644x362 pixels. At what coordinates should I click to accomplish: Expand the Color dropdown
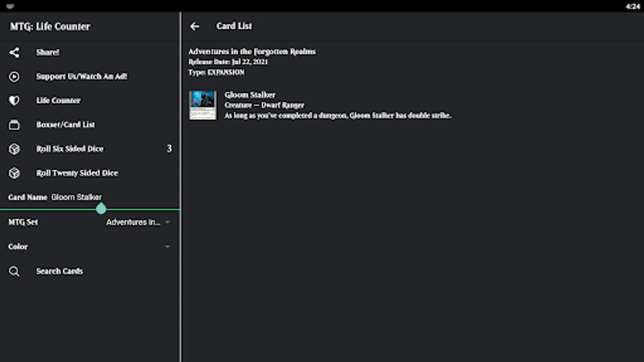pyautogui.click(x=167, y=247)
